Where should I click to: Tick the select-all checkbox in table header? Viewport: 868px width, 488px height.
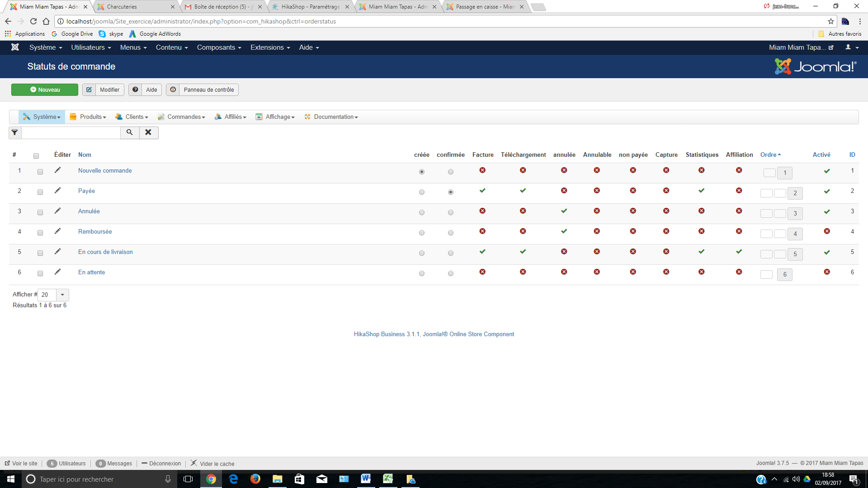click(x=36, y=156)
